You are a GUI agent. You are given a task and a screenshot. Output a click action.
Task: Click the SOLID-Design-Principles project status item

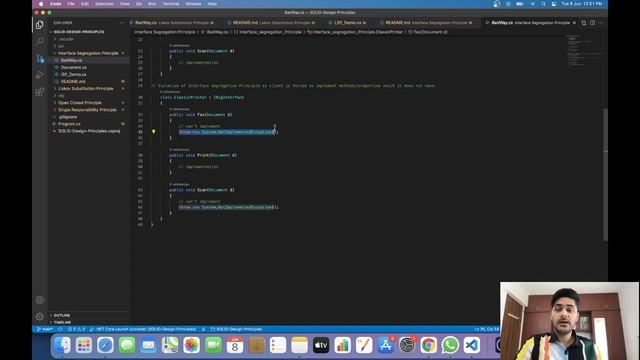[x=236, y=329]
